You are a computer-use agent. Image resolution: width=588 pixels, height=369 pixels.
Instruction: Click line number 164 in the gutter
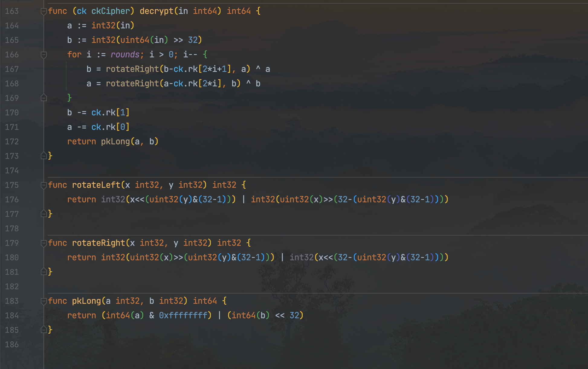tap(12, 26)
